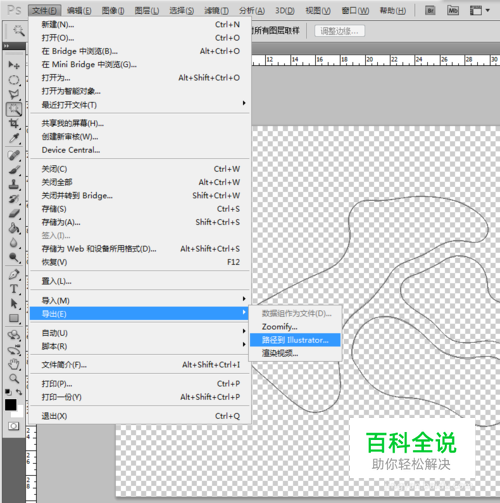Open the Help menu
The width and height of the screenshot is (500, 503).
[x=393, y=11]
